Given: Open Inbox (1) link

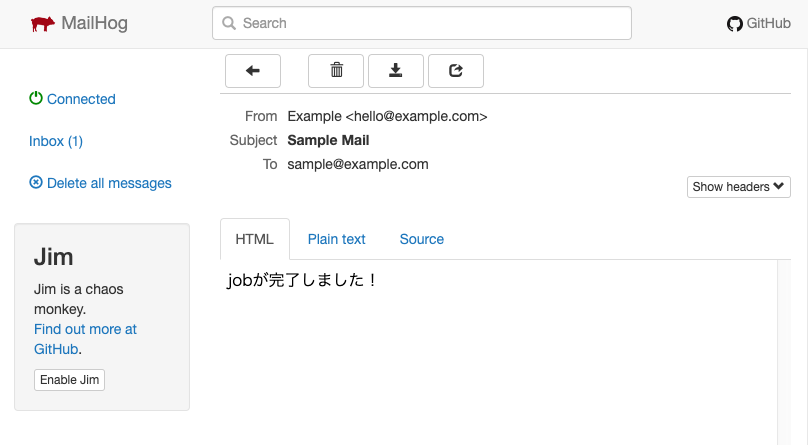Looking at the screenshot, I should (56, 141).
